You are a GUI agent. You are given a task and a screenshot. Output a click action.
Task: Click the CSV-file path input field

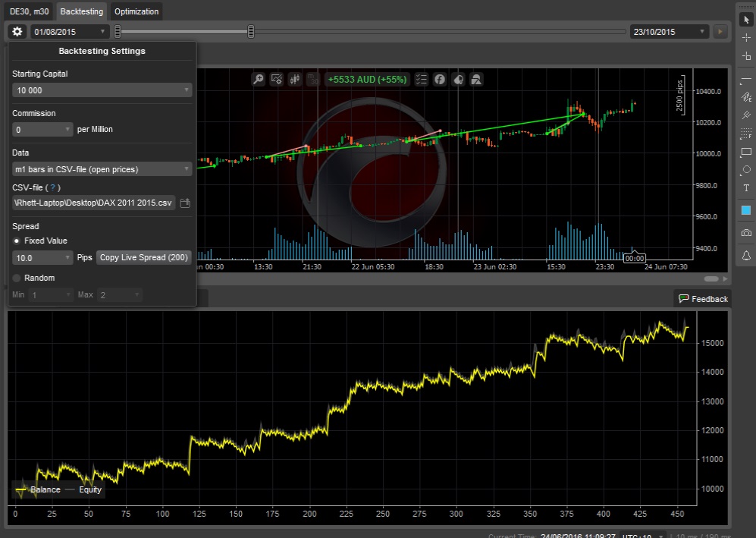93,203
